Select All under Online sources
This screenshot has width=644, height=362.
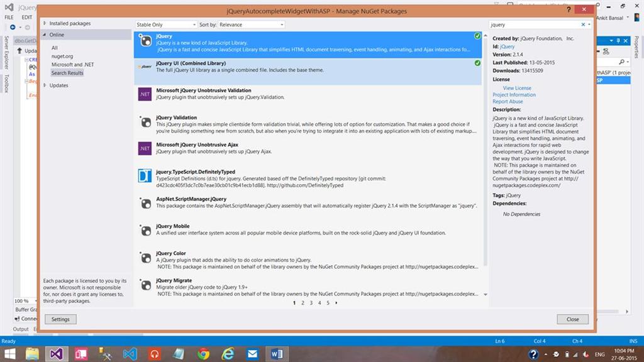(55, 48)
